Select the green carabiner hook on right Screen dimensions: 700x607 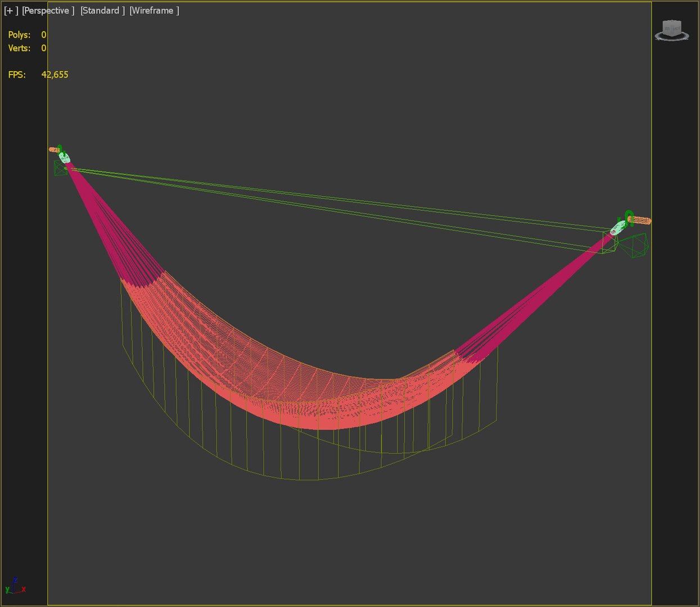coord(629,218)
